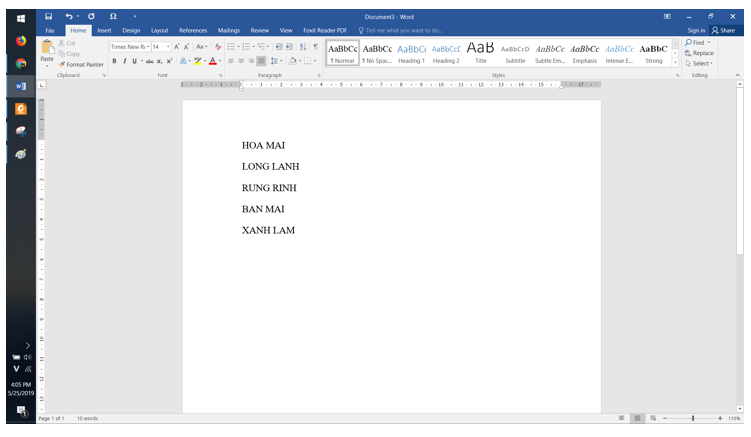Switch to the Review tab
The image size is (751, 437).
(x=260, y=30)
